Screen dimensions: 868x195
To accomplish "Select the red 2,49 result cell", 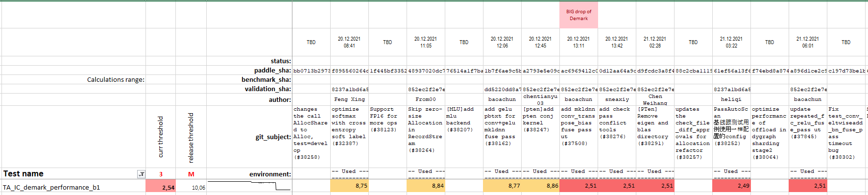I will (731, 186).
